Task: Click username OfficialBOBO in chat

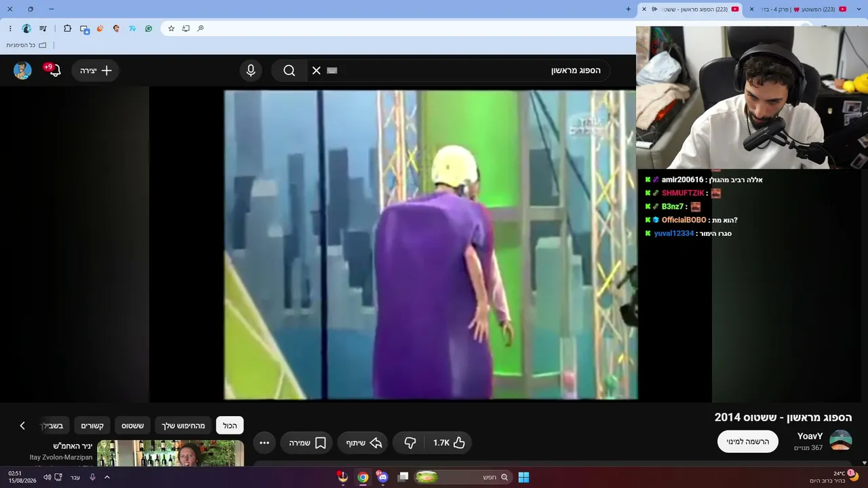Action: tap(684, 220)
